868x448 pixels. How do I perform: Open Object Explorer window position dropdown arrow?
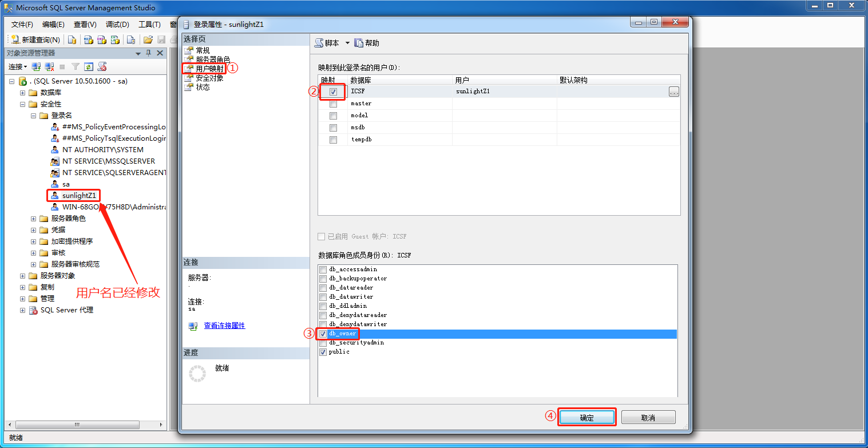point(138,53)
